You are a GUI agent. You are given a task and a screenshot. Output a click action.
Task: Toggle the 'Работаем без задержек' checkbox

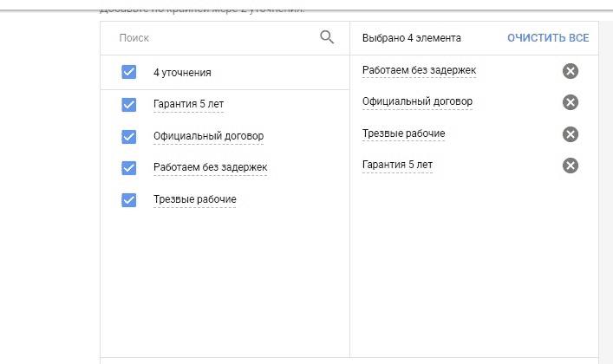[128, 168]
